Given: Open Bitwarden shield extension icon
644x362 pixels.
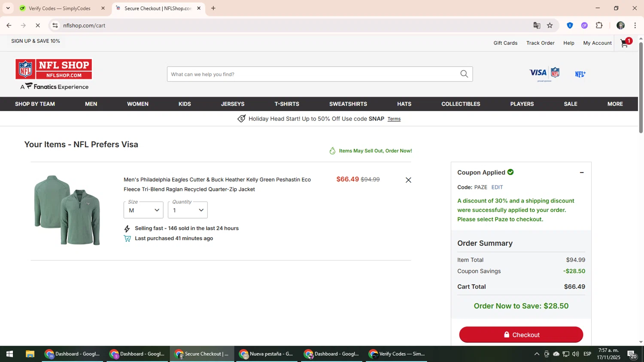Looking at the screenshot, I should click(570, 25).
